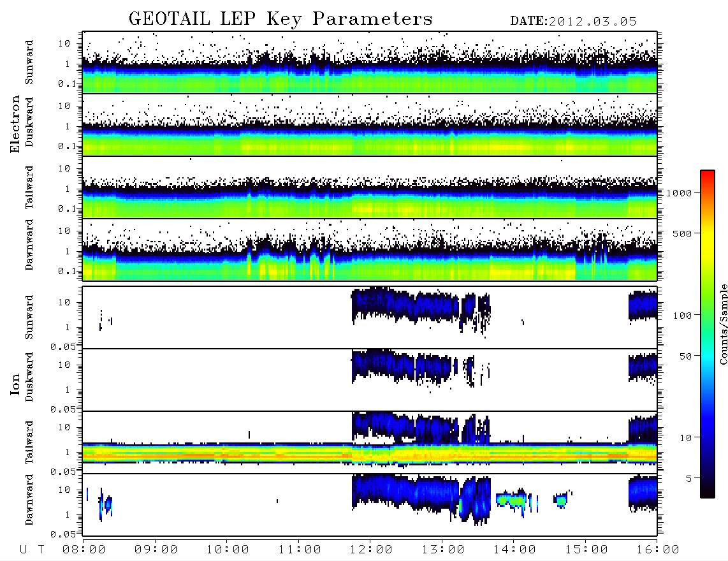Click the 500 colorbar tick label
This screenshot has width=728, height=561.
pos(682,233)
